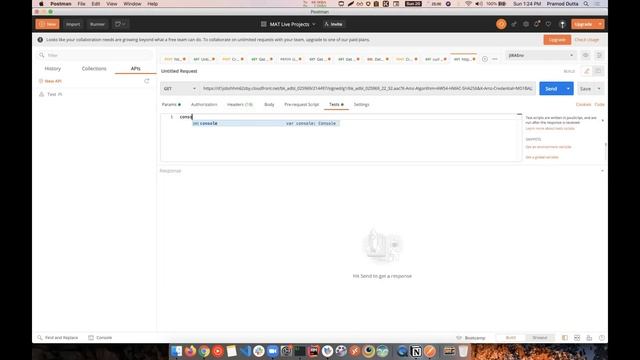Click the Cookies link
Screen dimensions: 640x360
pyautogui.click(x=583, y=104)
